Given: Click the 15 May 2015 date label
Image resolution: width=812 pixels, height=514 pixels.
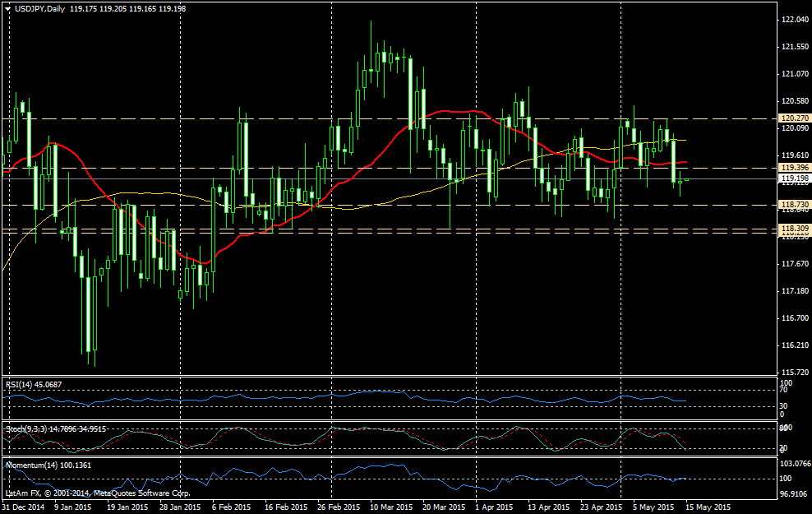Looking at the screenshot, I should [709, 507].
